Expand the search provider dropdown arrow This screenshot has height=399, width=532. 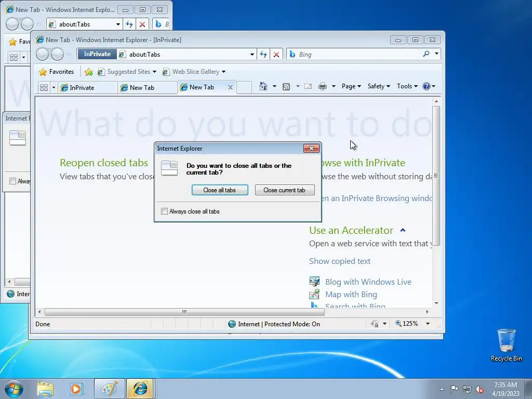click(436, 54)
